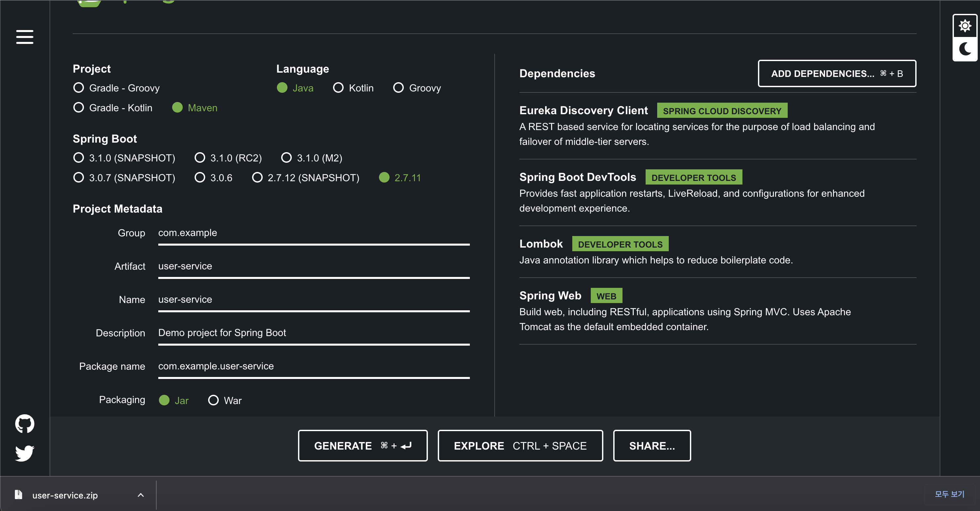Click the user-service.zip file icon
This screenshot has width=980, height=511.
(x=18, y=494)
